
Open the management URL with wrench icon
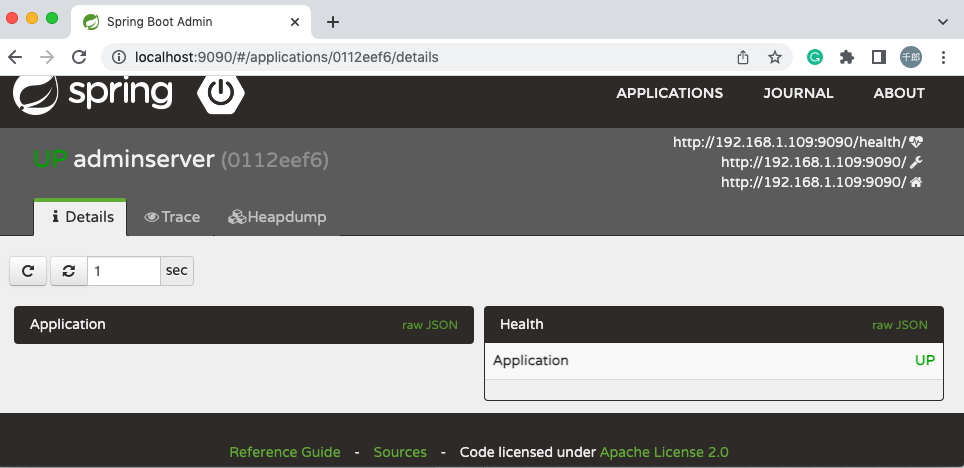(x=821, y=162)
